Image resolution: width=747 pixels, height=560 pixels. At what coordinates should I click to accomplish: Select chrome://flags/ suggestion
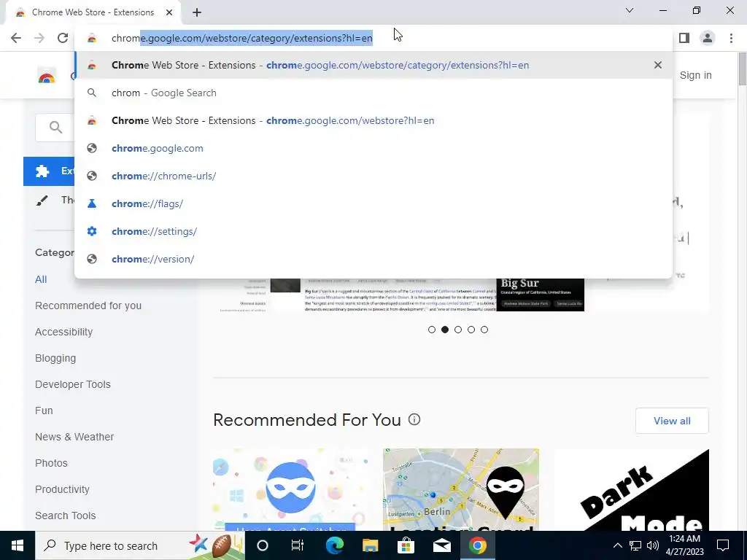[373, 203]
